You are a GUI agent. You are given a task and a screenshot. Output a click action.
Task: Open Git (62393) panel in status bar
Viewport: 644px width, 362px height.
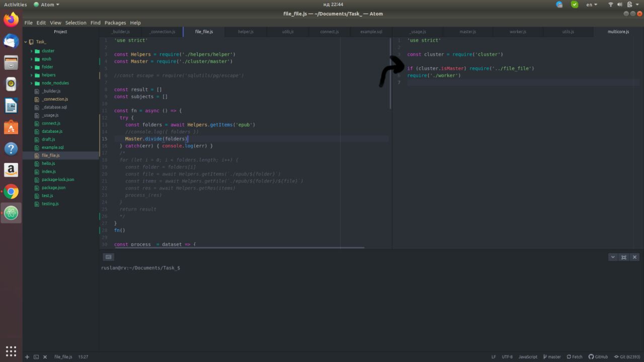click(627, 356)
